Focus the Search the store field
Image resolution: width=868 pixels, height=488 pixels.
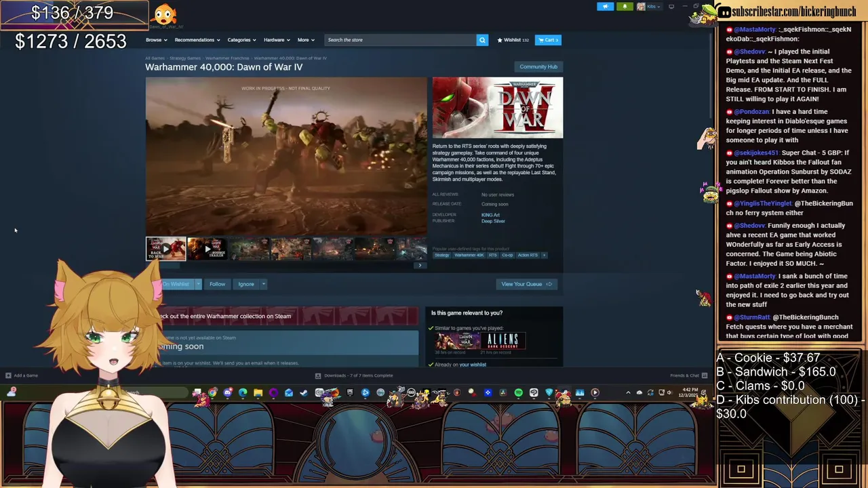(401, 40)
